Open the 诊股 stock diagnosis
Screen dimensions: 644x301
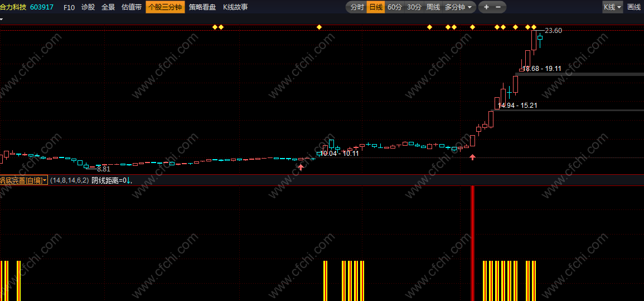pyautogui.click(x=88, y=7)
